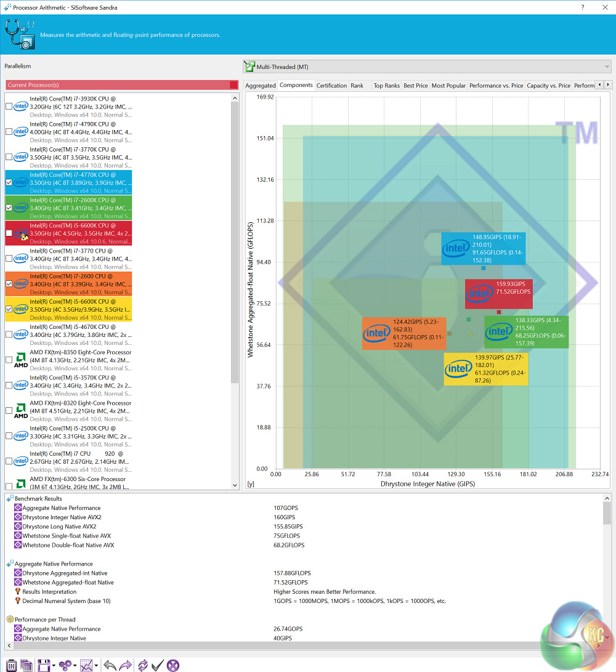The image size is (616, 672).
Task: Enable the AMD FX-8350 processor checkbox
Action: 9,360
